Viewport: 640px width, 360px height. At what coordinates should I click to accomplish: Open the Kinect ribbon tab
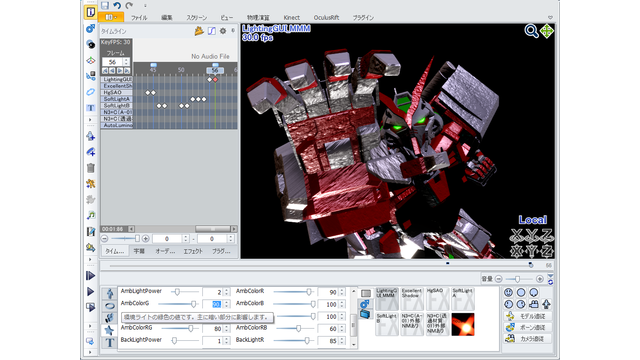click(x=291, y=18)
